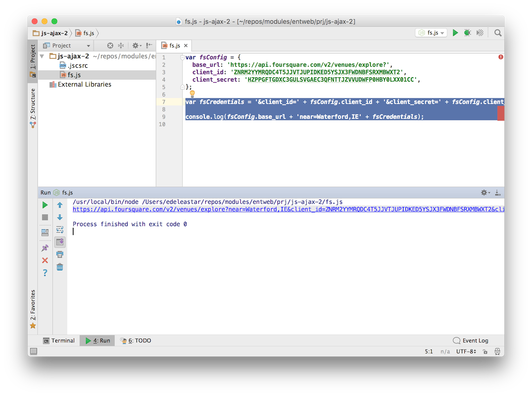Click the red error stripe marker in editor
Viewport: 532px width, 396px height.
coord(500,113)
